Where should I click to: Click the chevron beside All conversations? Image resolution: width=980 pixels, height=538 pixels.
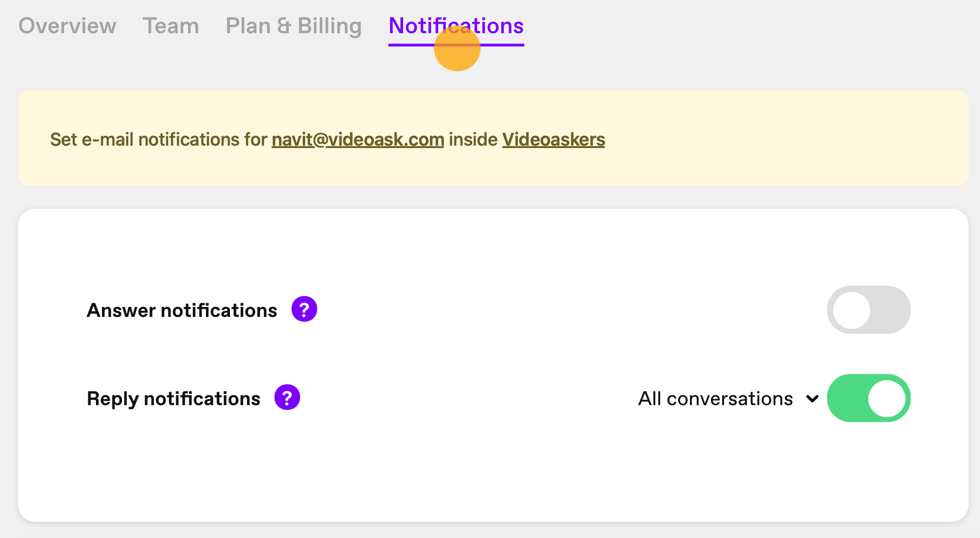(812, 399)
